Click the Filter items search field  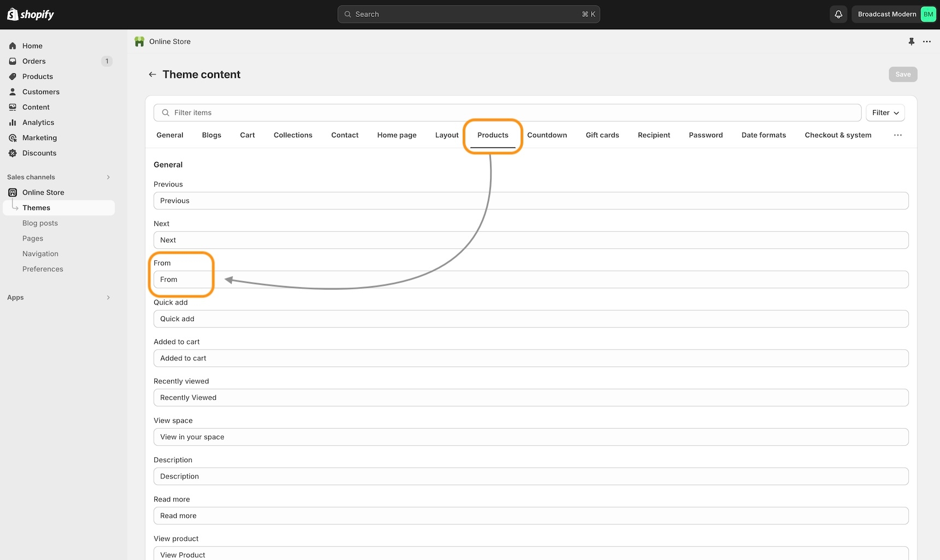click(x=507, y=113)
